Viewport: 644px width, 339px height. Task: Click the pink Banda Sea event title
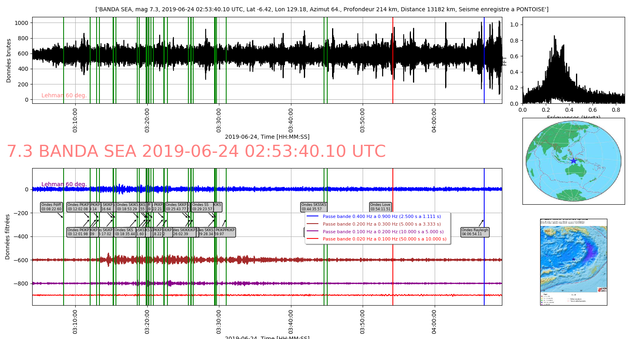[196, 152]
